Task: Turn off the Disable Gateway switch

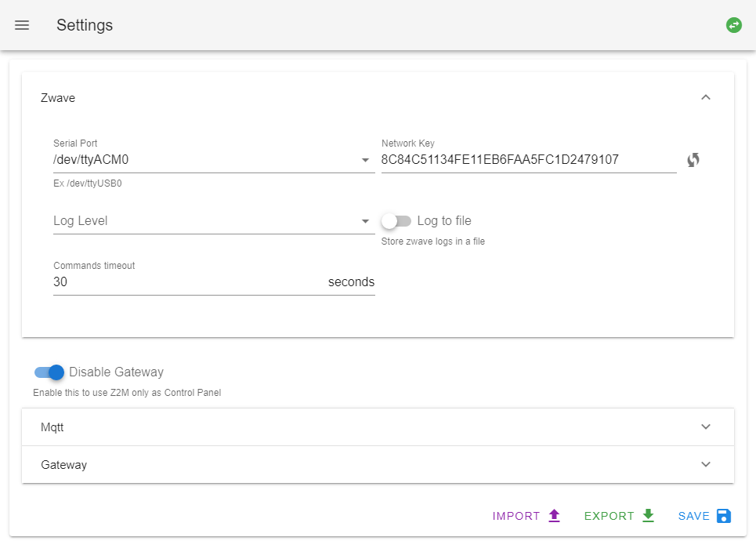Action: [x=49, y=372]
